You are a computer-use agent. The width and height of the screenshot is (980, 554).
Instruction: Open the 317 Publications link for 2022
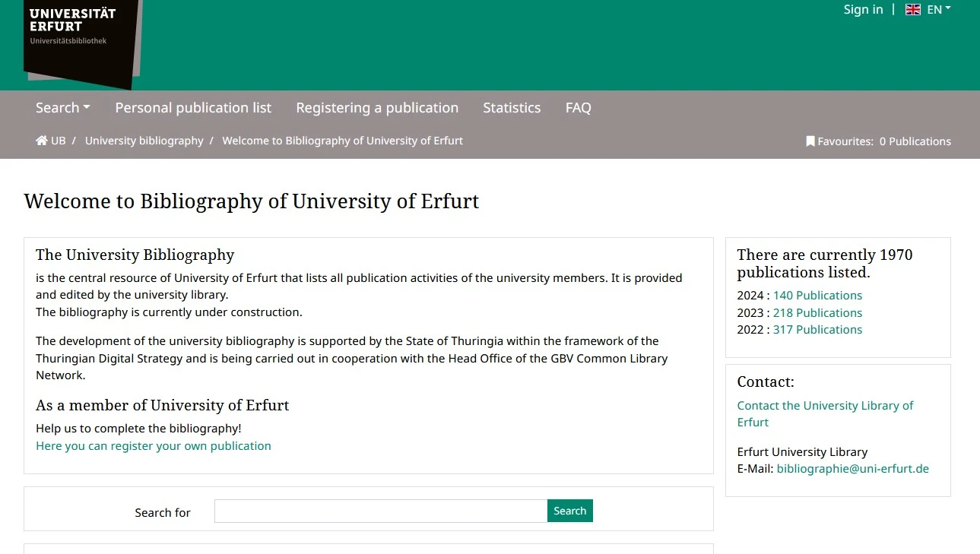817,330
